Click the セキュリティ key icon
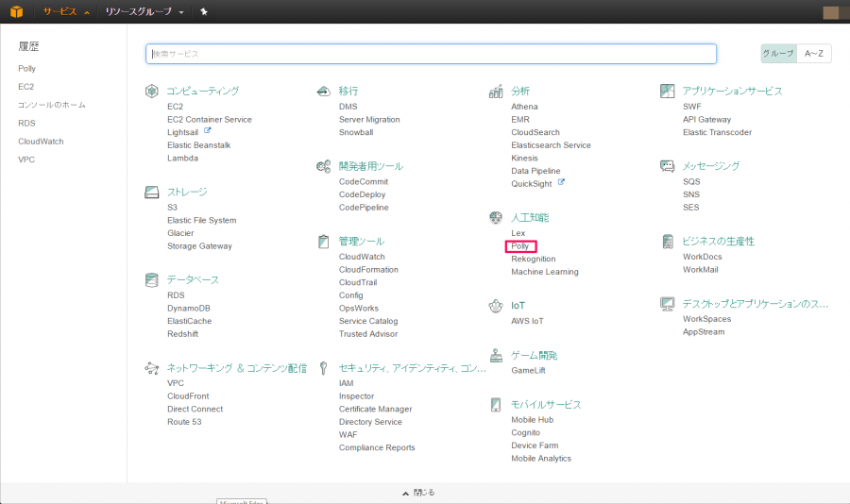 pos(324,368)
